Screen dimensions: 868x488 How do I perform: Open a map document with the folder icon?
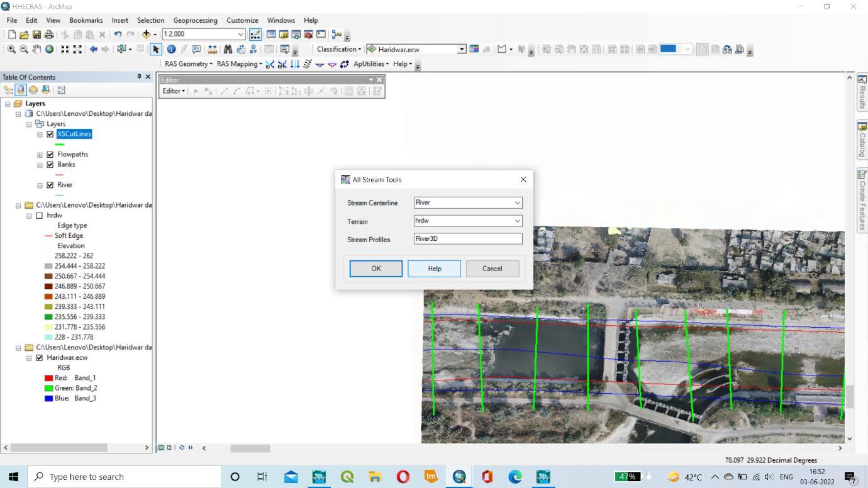(x=24, y=35)
